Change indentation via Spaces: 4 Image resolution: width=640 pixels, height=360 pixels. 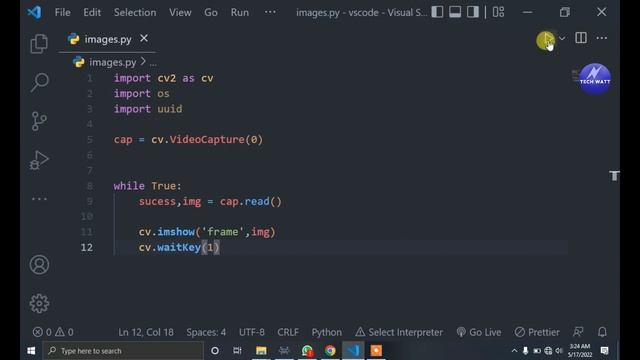(x=206, y=332)
